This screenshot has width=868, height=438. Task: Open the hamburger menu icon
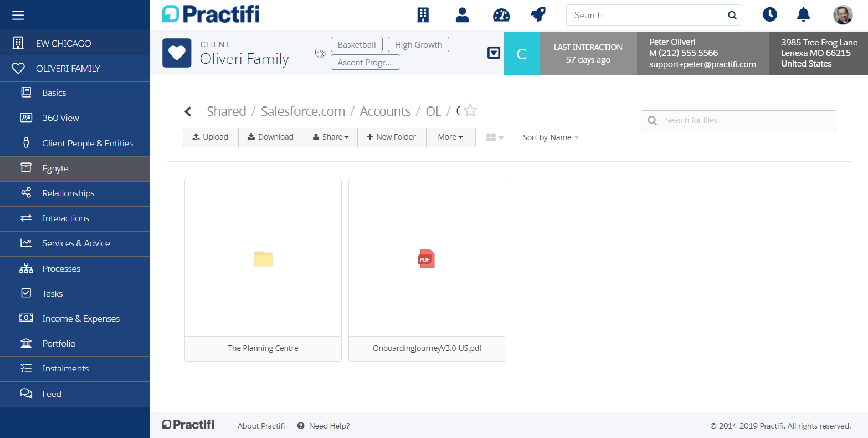coord(18,15)
